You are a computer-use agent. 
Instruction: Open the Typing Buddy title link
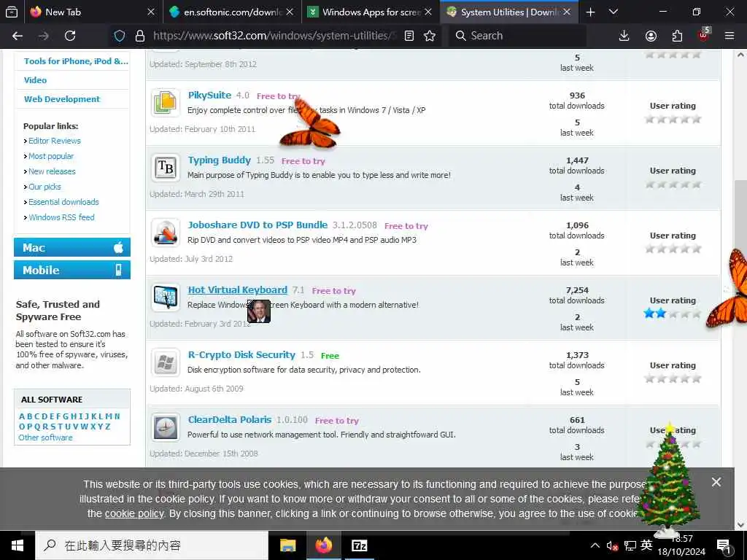pos(219,160)
